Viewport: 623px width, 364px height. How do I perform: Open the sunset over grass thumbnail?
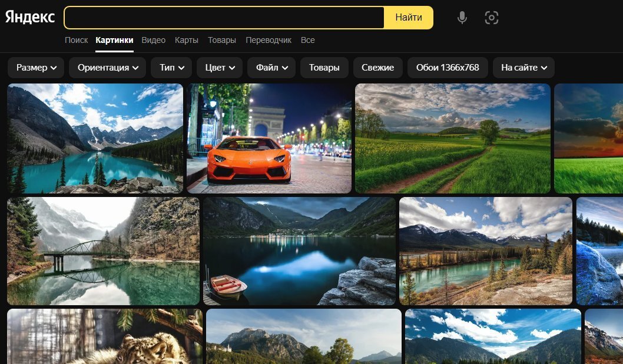pos(588,139)
